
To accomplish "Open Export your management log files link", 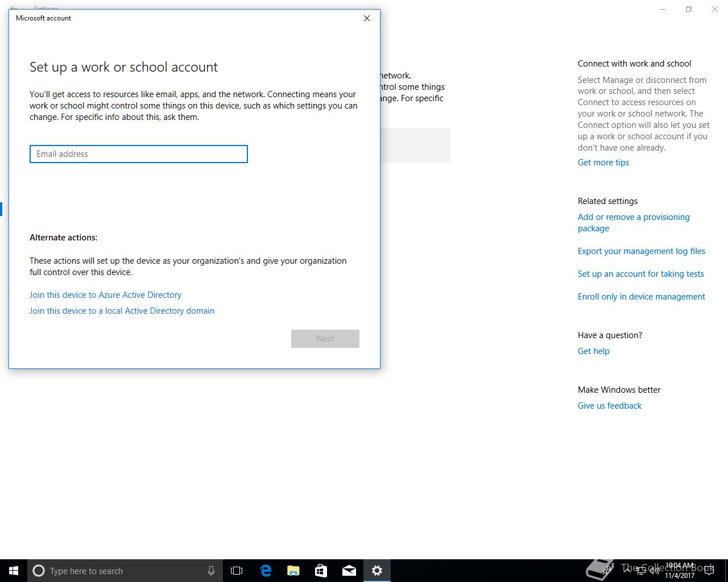I will click(642, 251).
